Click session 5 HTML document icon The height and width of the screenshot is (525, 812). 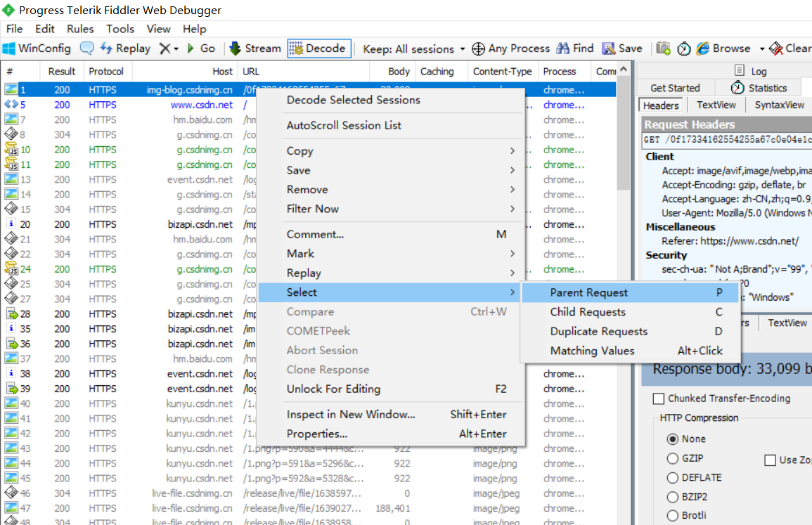[x=11, y=104]
